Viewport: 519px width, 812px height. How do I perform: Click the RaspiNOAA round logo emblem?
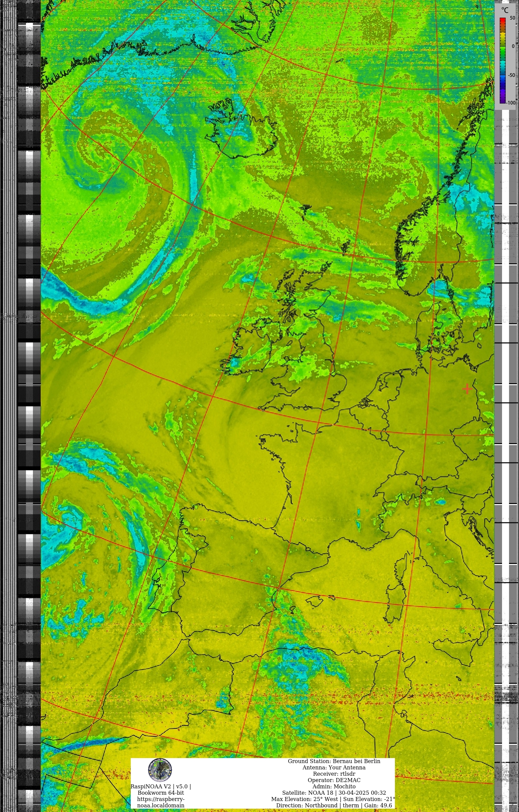[160, 770]
